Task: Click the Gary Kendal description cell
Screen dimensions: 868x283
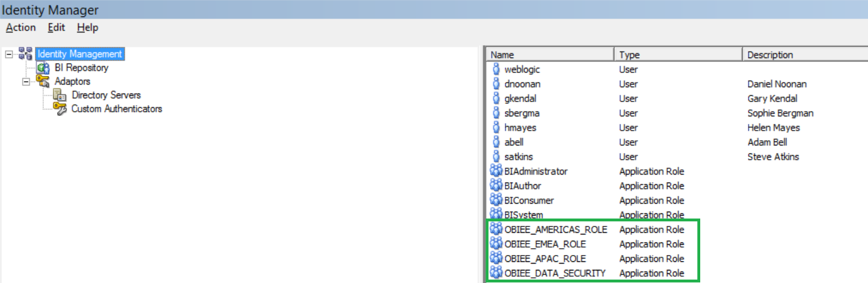Action: click(x=773, y=99)
